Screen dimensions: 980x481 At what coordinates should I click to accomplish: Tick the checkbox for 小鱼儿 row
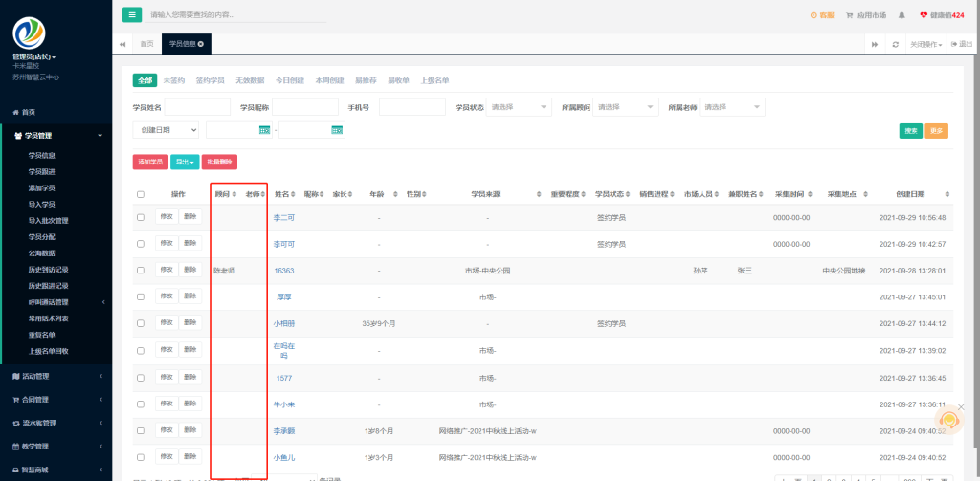[x=141, y=457]
